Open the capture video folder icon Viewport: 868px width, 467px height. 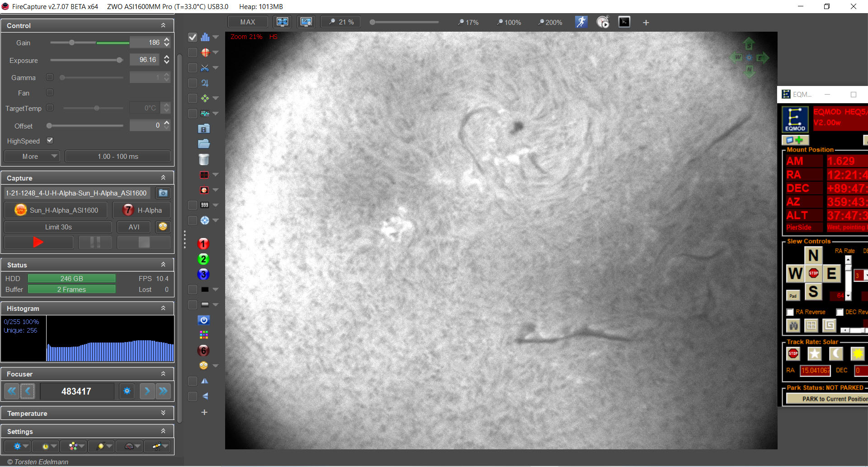tap(204, 129)
